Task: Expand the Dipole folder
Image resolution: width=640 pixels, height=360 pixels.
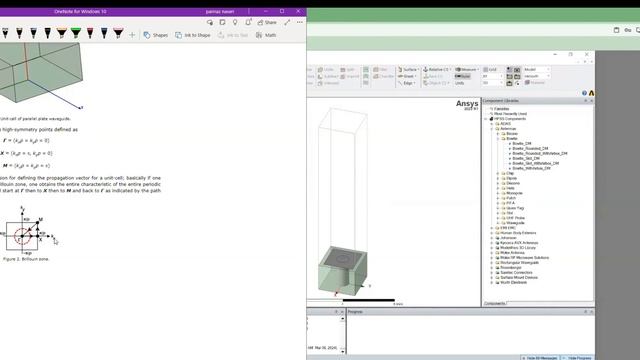Action: [498, 178]
